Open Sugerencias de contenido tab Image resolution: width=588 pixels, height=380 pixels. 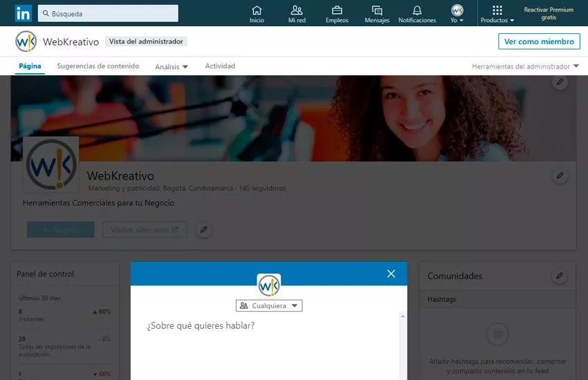coord(98,66)
